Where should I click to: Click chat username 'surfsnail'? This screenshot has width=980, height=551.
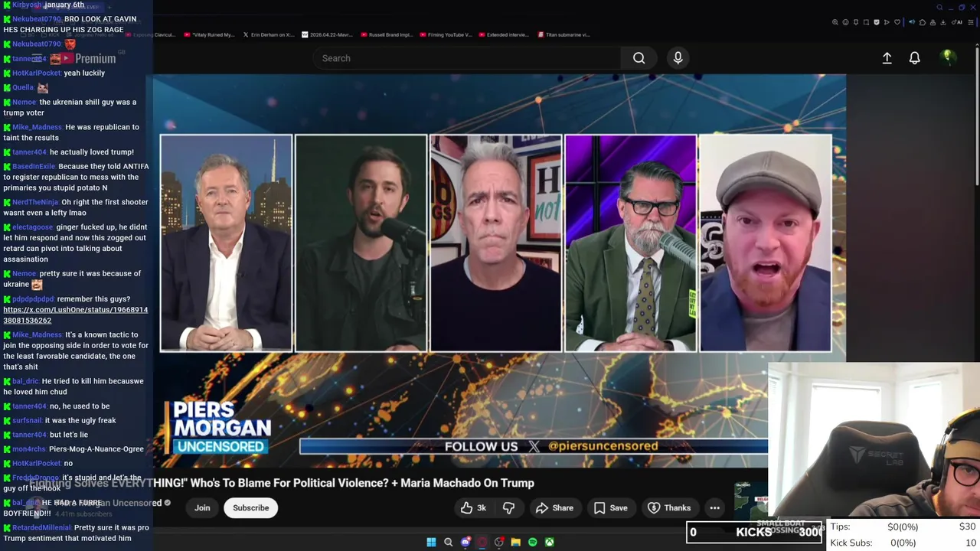tap(27, 420)
